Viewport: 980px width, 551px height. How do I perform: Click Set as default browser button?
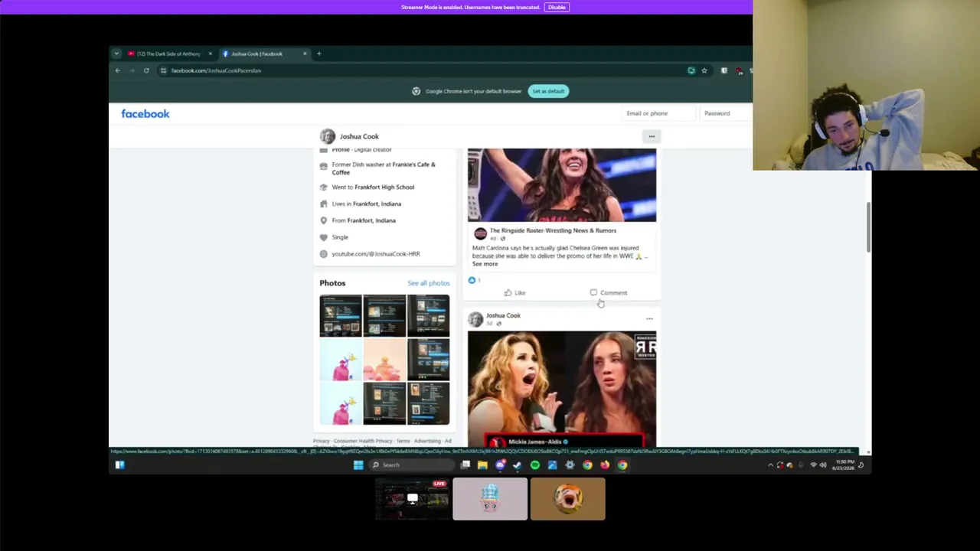548,91
